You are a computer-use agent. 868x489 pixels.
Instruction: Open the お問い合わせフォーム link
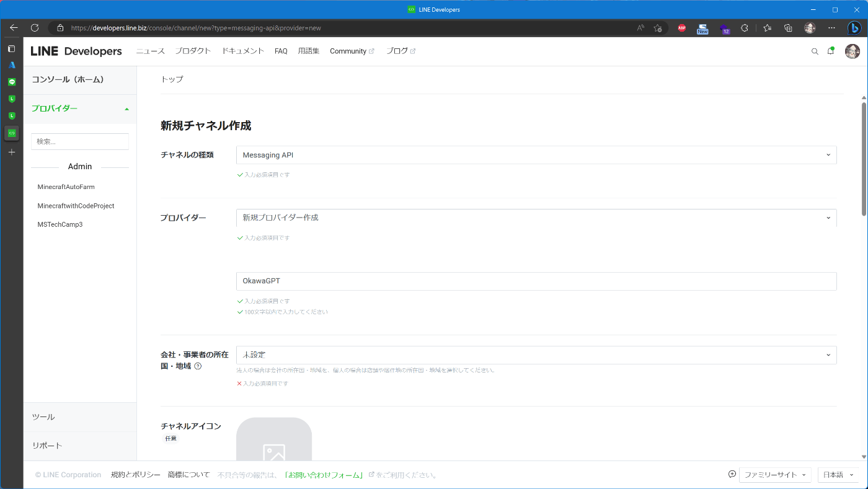pos(324,475)
